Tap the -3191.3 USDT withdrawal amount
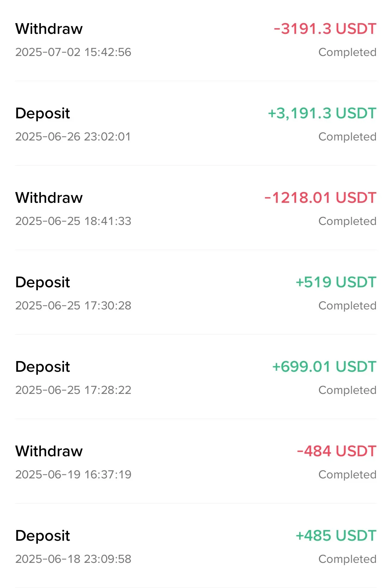Screen dimensions: 392x588 [325, 29]
